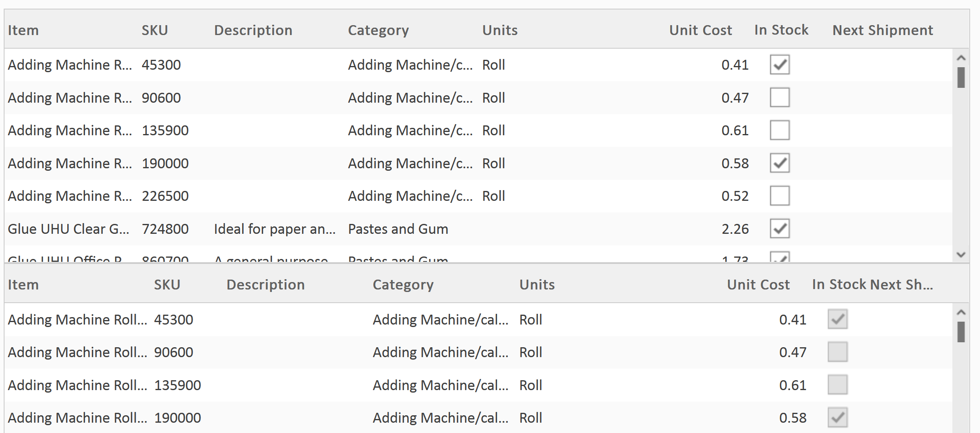Screen dimensions: 980x433
Task: Click Next Shipment header in top grid
Action: [882, 30]
